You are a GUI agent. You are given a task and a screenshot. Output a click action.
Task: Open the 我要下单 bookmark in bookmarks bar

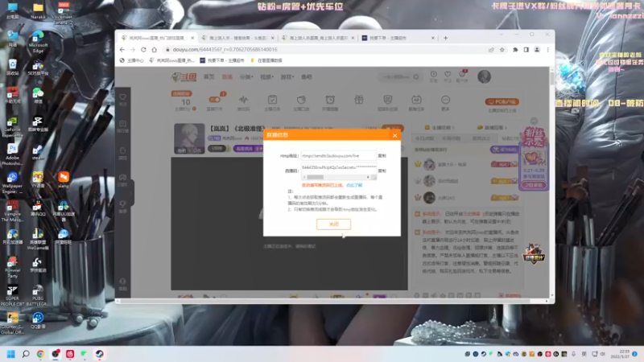tap(222, 60)
